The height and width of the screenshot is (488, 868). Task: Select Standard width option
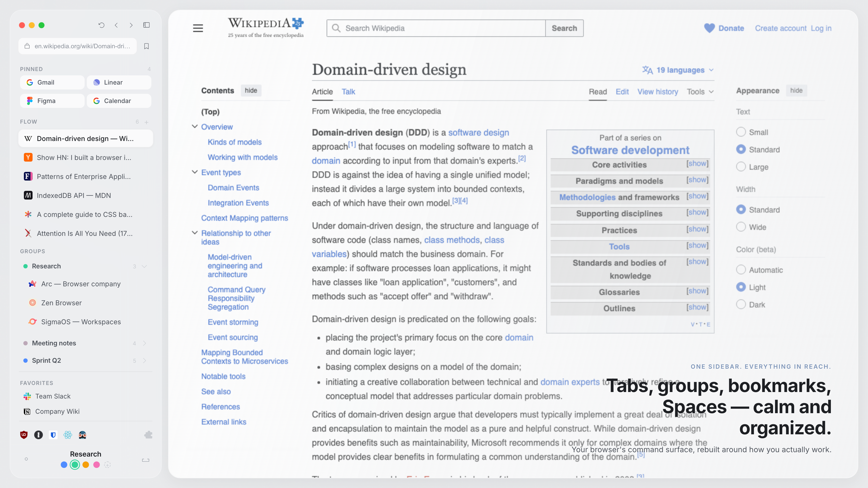[741, 210]
